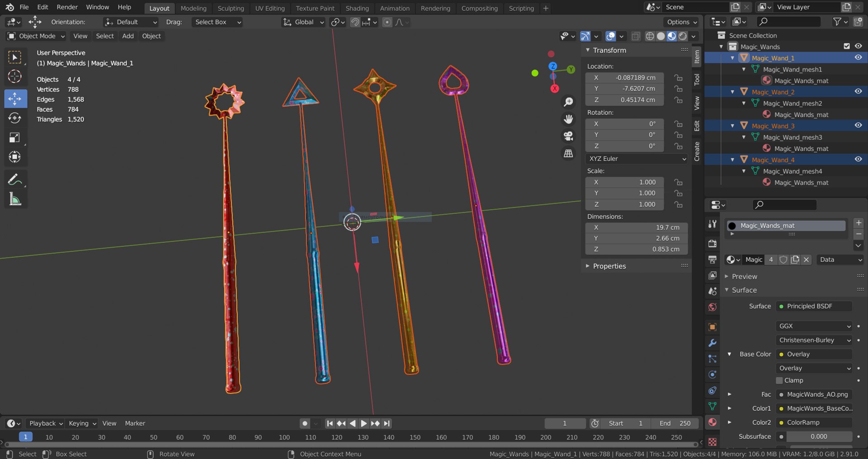The width and height of the screenshot is (868, 459).
Task: Select the Transform tool
Action: pyautogui.click(x=15, y=157)
